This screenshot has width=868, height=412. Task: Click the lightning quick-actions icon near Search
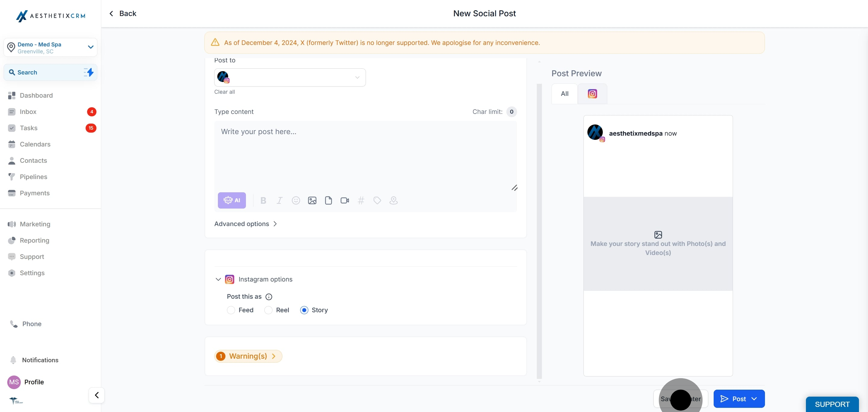pos(89,72)
